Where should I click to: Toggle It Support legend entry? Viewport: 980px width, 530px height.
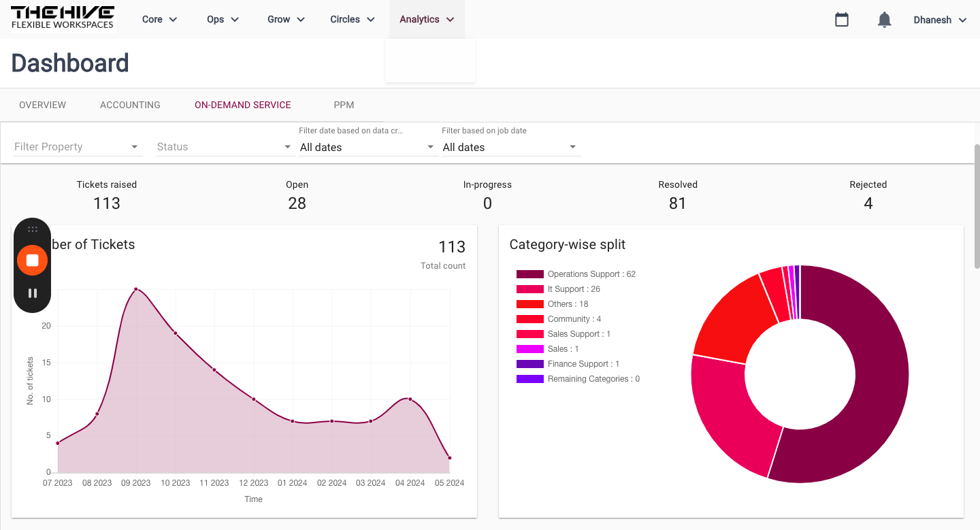tap(558, 289)
